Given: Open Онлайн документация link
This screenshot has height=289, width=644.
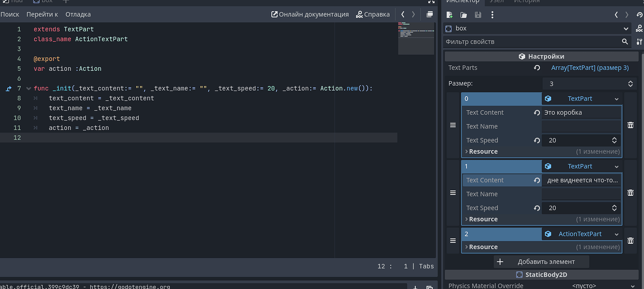Looking at the screenshot, I should click(x=309, y=14).
